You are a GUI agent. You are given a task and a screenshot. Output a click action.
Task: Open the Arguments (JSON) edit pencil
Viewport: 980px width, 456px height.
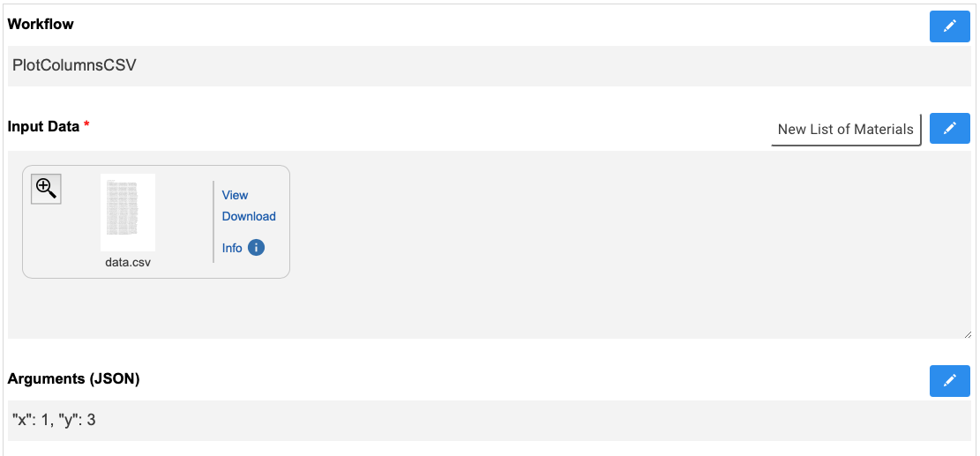click(x=949, y=380)
